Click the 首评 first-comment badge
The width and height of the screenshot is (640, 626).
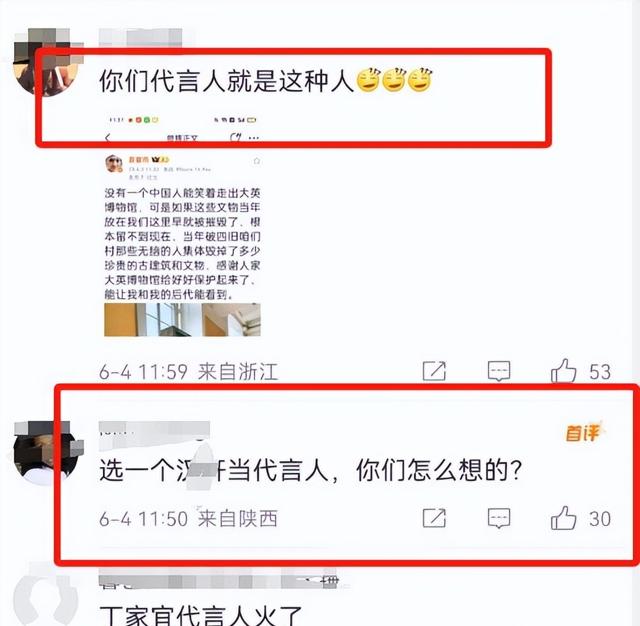[584, 433]
